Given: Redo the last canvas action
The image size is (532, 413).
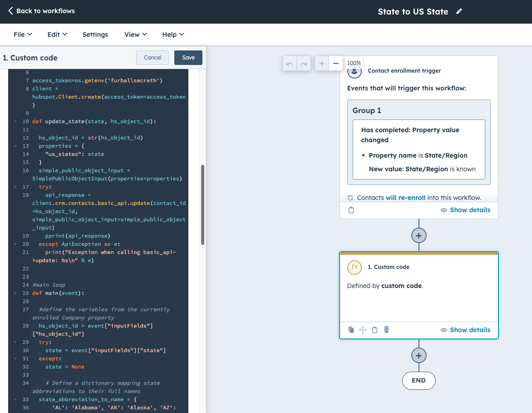Looking at the screenshot, I should click(x=304, y=64).
